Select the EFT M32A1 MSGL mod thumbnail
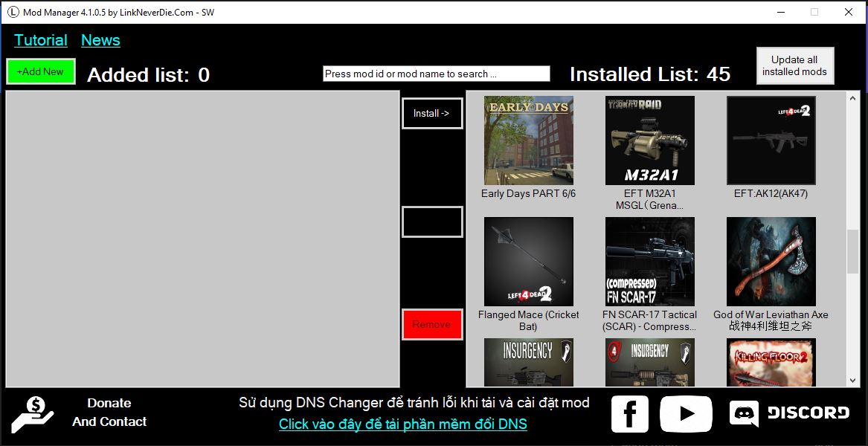 click(x=650, y=140)
